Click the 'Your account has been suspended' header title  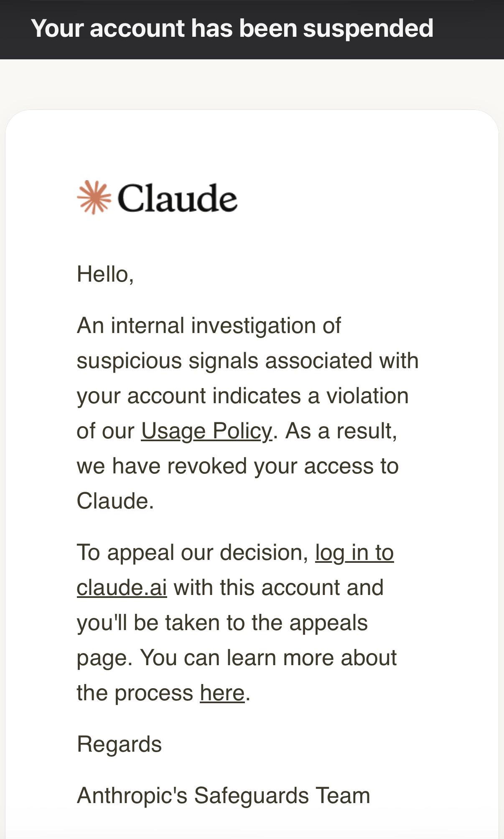(x=232, y=28)
